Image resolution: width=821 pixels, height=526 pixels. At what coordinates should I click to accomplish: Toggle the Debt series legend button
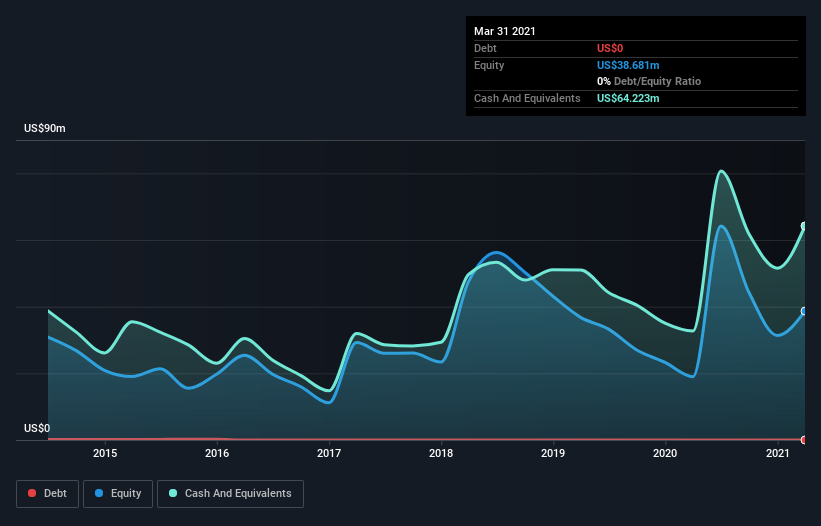(x=47, y=494)
